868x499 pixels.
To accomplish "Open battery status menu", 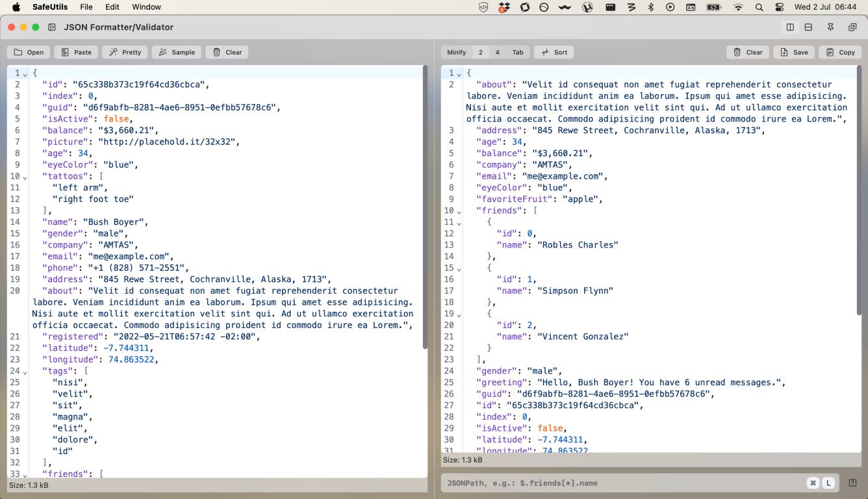I will tap(713, 7).
